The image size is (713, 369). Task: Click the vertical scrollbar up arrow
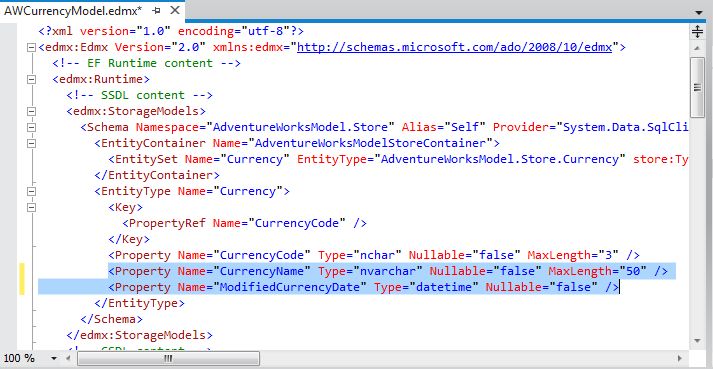[x=697, y=48]
